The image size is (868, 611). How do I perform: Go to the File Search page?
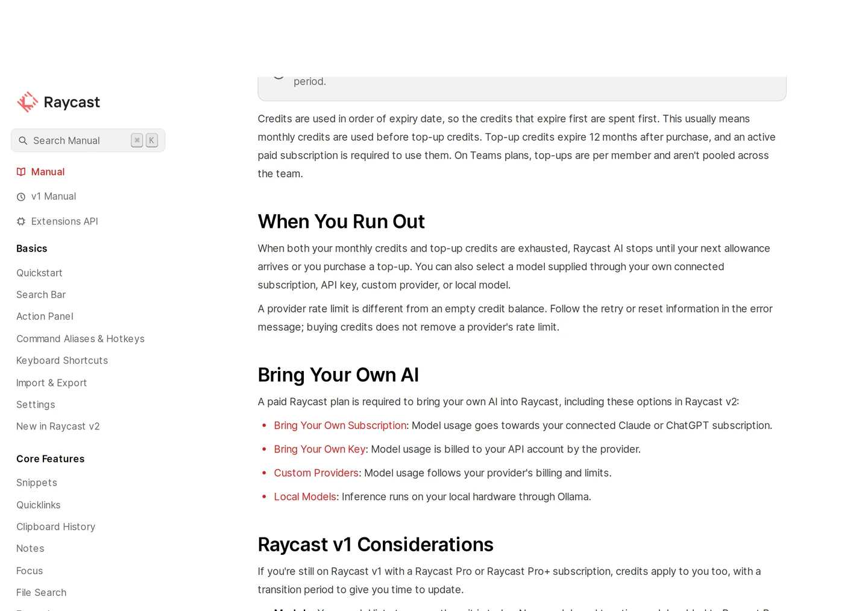(x=41, y=592)
